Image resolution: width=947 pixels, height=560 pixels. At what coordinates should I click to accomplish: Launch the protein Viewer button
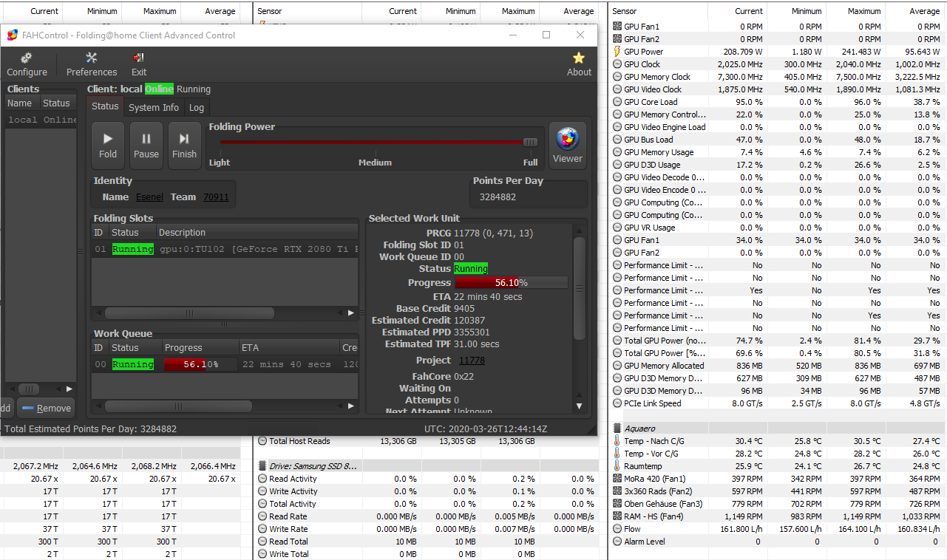(x=568, y=145)
